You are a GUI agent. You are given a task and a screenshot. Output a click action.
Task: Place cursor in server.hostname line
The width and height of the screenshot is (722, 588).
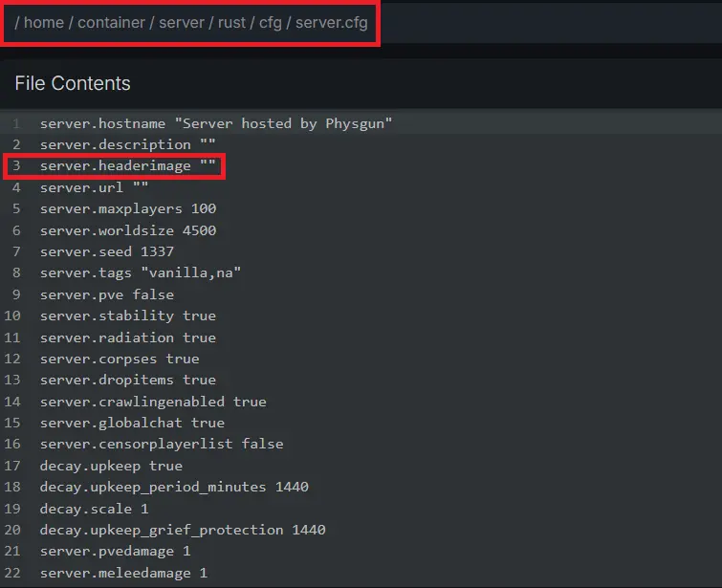[x=216, y=123]
